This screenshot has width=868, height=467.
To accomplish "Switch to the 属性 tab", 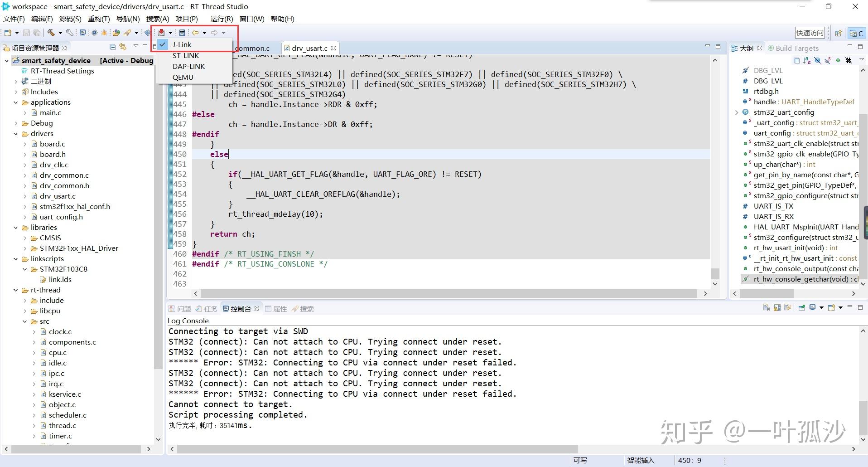I will 276,309.
